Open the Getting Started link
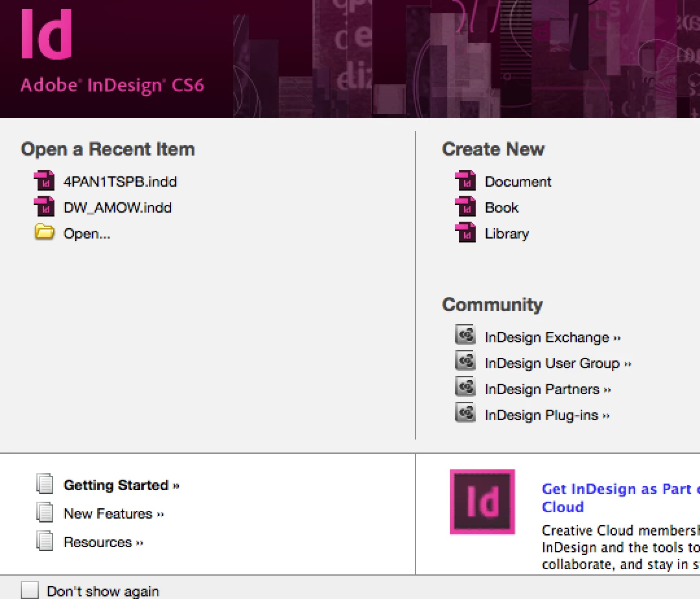Viewport: 700px width, 599px height. tap(121, 485)
